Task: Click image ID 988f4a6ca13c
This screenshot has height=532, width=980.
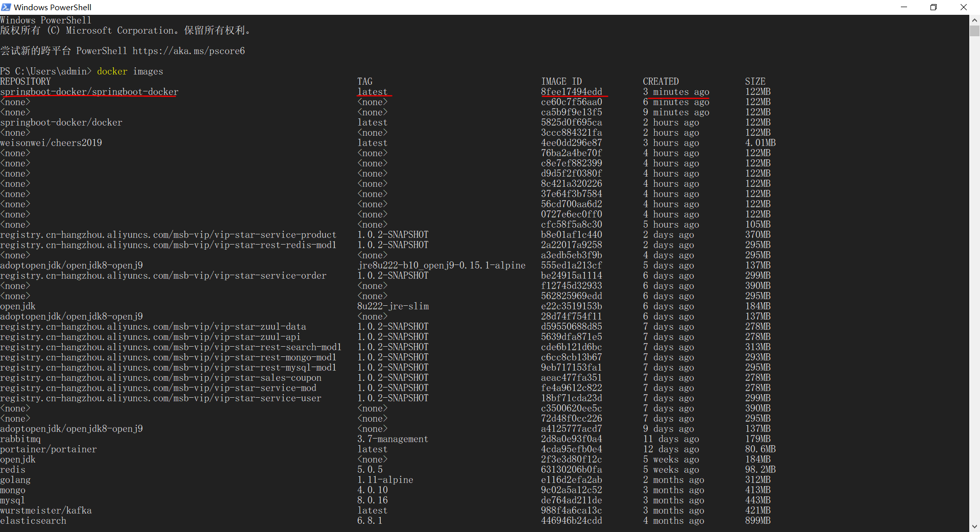Action: pyautogui.click(x=572, y=511)
